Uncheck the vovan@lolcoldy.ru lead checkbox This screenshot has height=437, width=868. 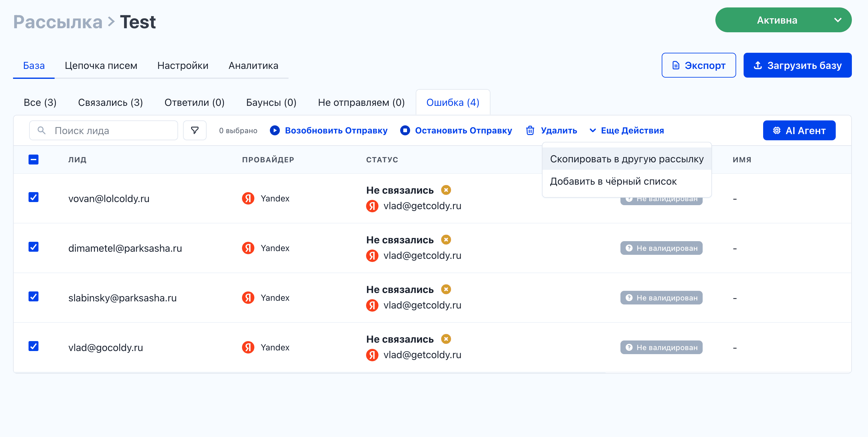pyautogui.click(x=34, y=197)
